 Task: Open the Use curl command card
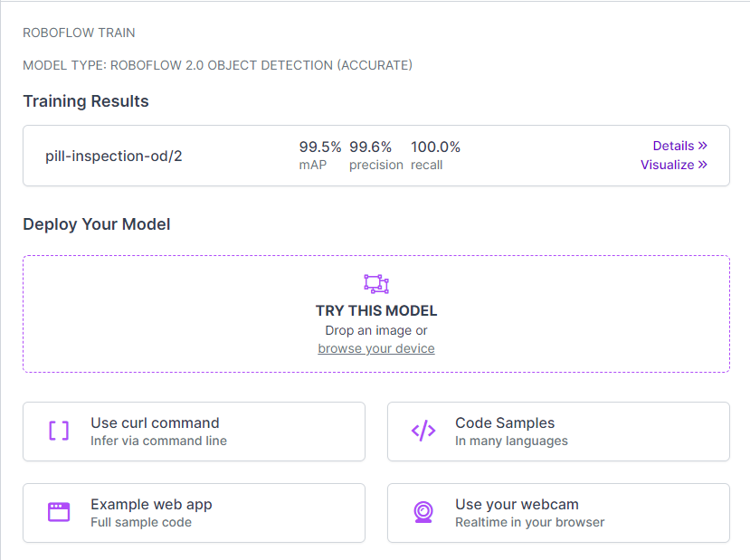[194, 432]
